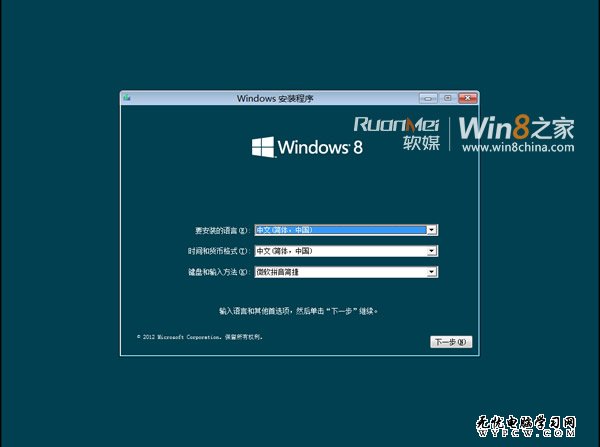
Task: Click the Microsoft Corporation copyright text
Action: [200, 337]
